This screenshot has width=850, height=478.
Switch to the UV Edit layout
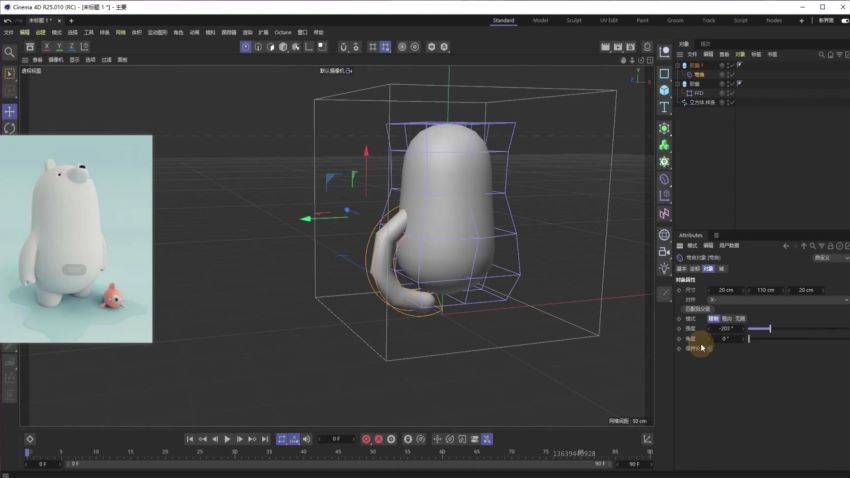[x=608, y=21]
